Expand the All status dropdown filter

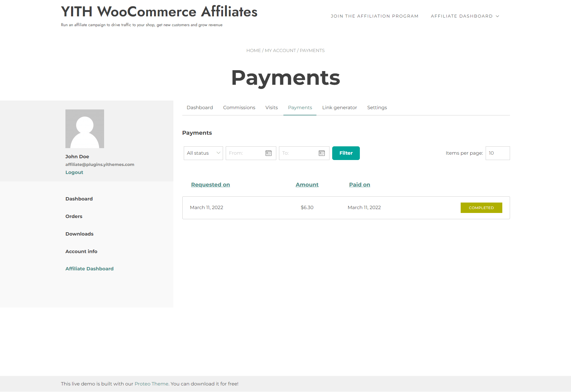[x=203, y=153]
